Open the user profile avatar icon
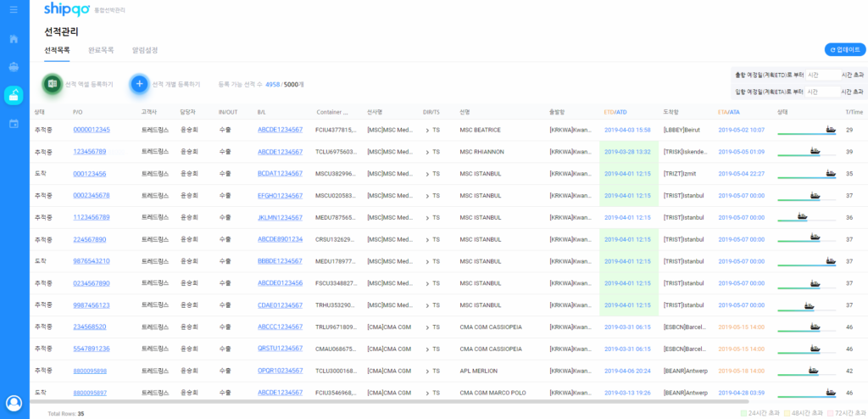 pyautogui.click(x=14, y=403)
